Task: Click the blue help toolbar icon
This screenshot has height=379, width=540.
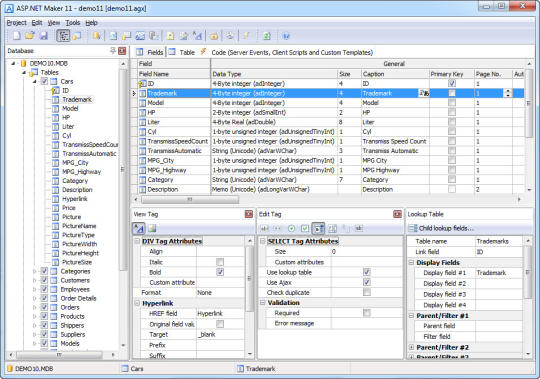Action: pyautogui.click(x=286, y=35)
